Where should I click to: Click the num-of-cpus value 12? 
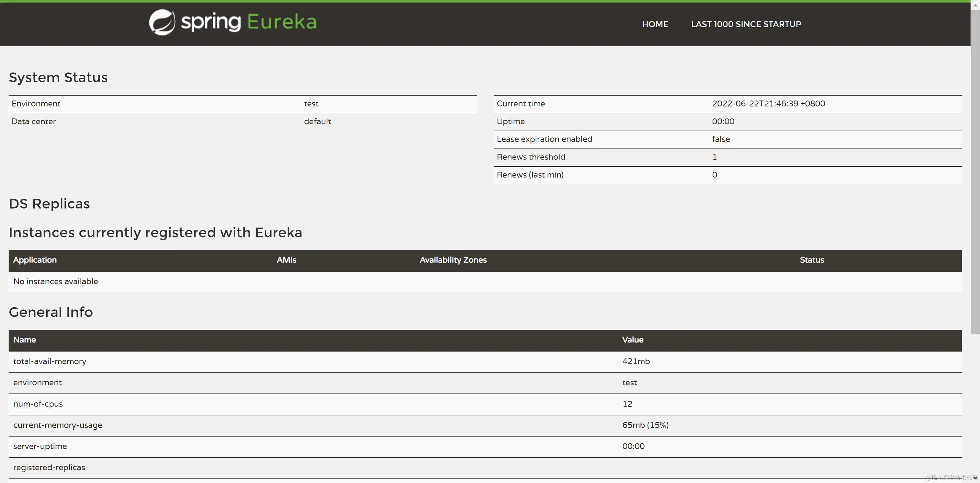[x=627, y=404]
